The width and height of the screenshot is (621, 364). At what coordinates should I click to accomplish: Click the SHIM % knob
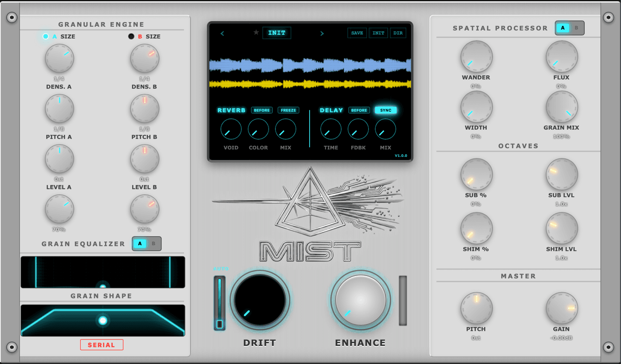click(x=476, y=228)
